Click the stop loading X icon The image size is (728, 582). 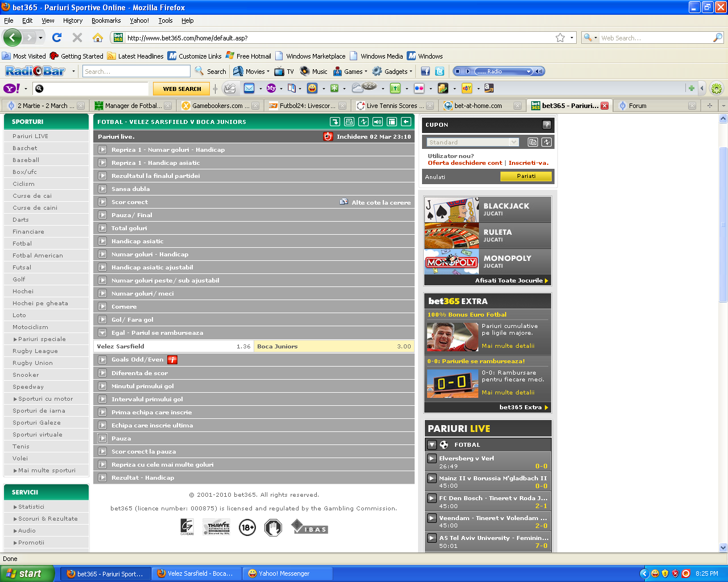(x=77, y=38)
